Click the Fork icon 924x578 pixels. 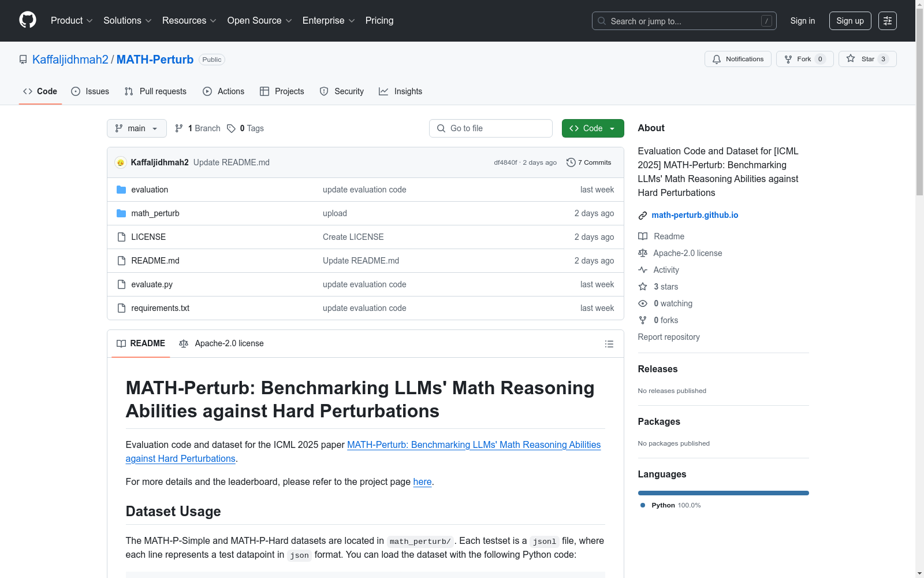[x=788, y=59]
